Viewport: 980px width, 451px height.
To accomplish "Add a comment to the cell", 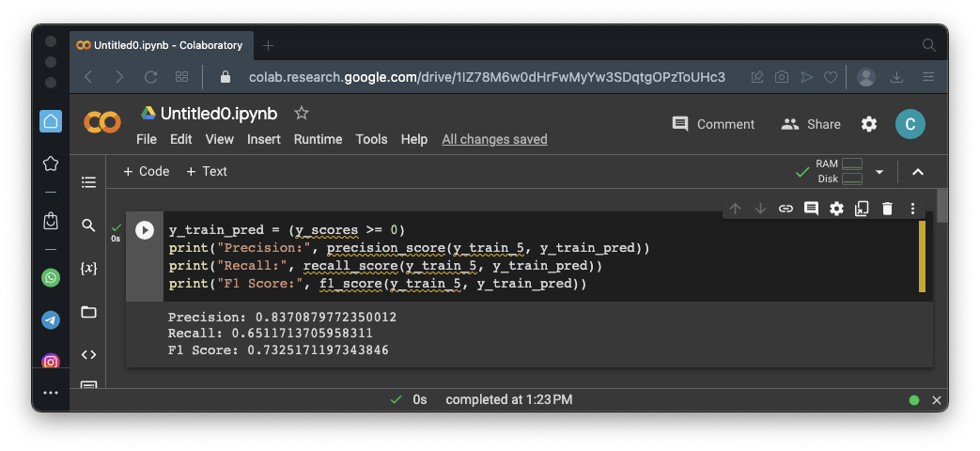I will pos(811,209).
